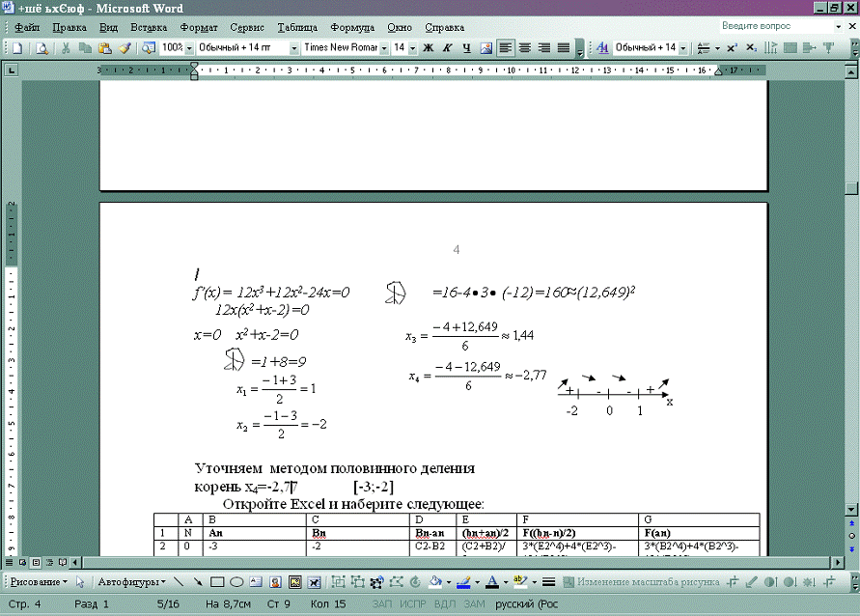The width and height of the screenshot is (860, 616).
Task: Click the Автофигуры button
Action: (x=130, y=582)
